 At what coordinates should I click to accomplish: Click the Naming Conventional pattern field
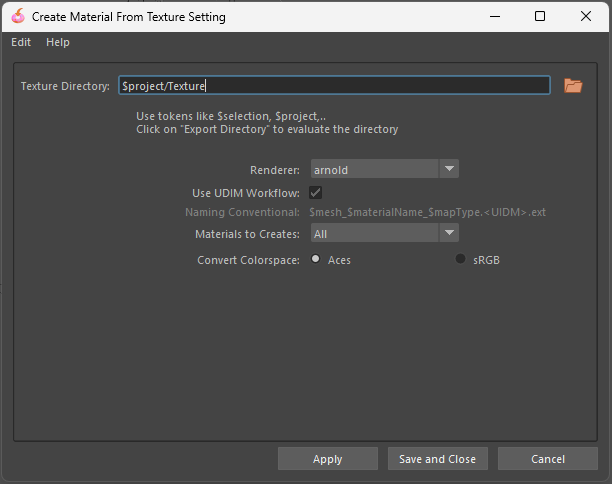[427, 212]
